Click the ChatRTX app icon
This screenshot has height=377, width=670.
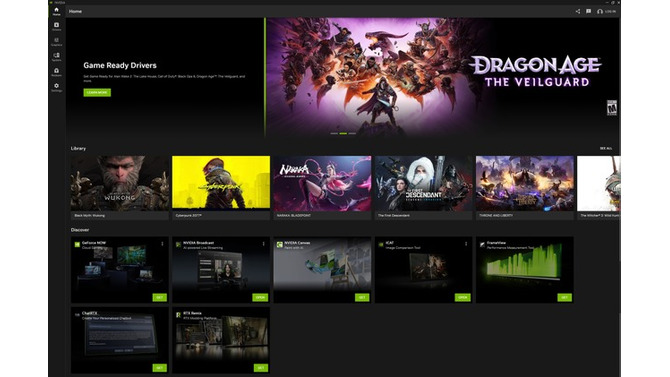[77, 315]
